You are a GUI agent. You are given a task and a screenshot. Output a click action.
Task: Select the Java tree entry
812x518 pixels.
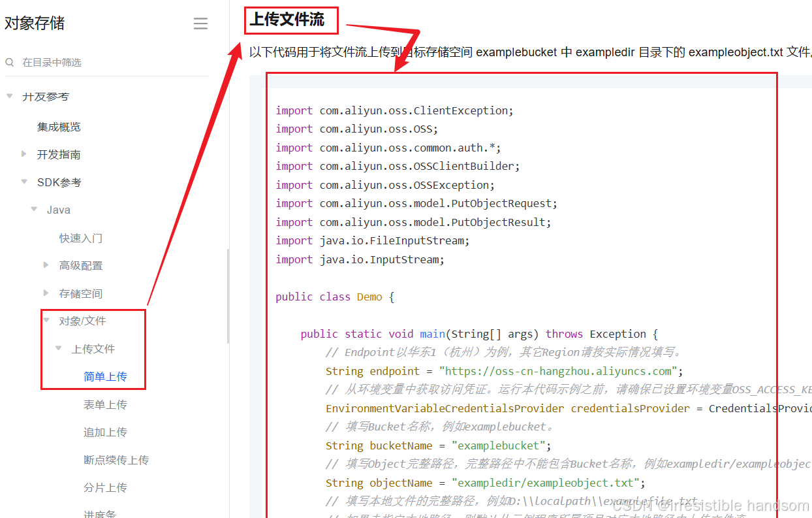click(x=59, y=210)
